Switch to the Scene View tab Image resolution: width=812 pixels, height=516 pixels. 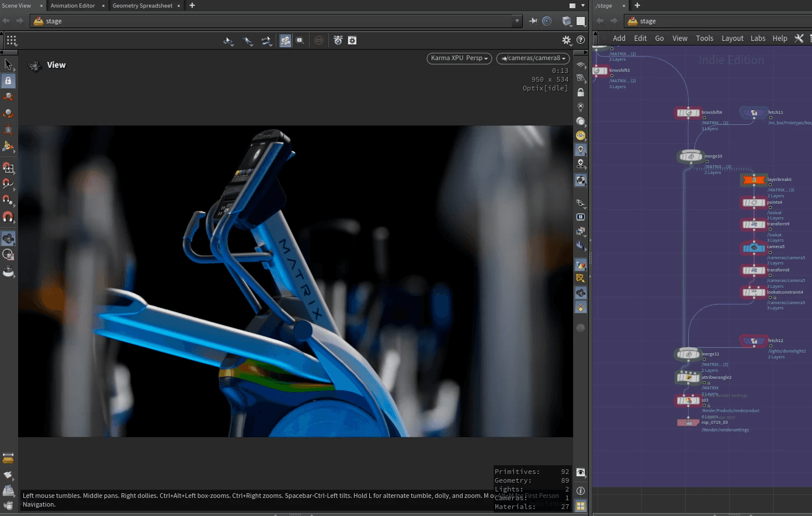click(x=16, y=5)
